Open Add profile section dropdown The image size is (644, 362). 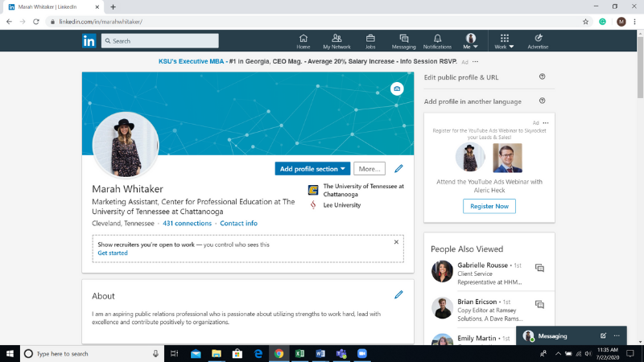coord(312,169)
